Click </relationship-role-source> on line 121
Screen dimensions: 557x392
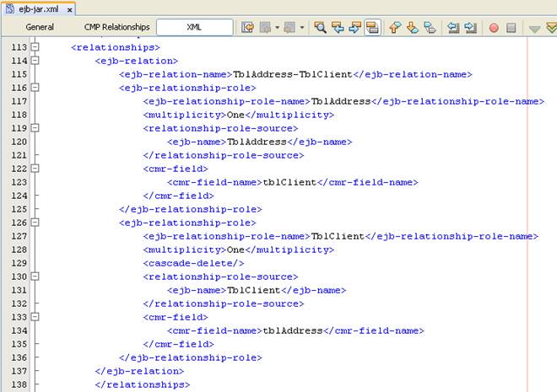[224, 155]
